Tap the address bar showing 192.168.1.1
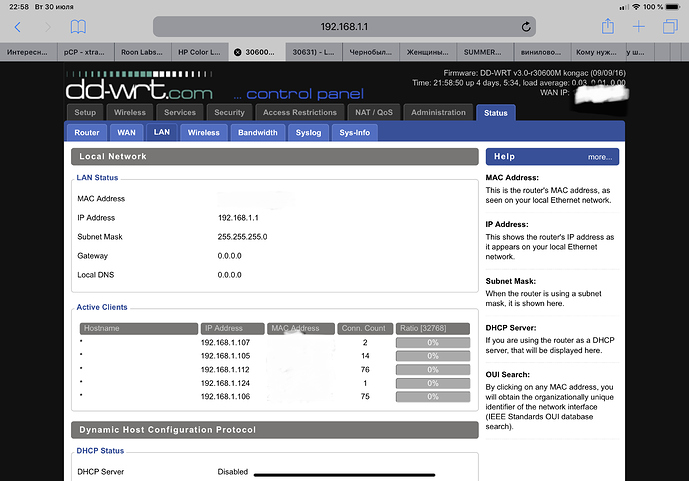The width and height of the screenshot is (689, 481). click(343, 26)
